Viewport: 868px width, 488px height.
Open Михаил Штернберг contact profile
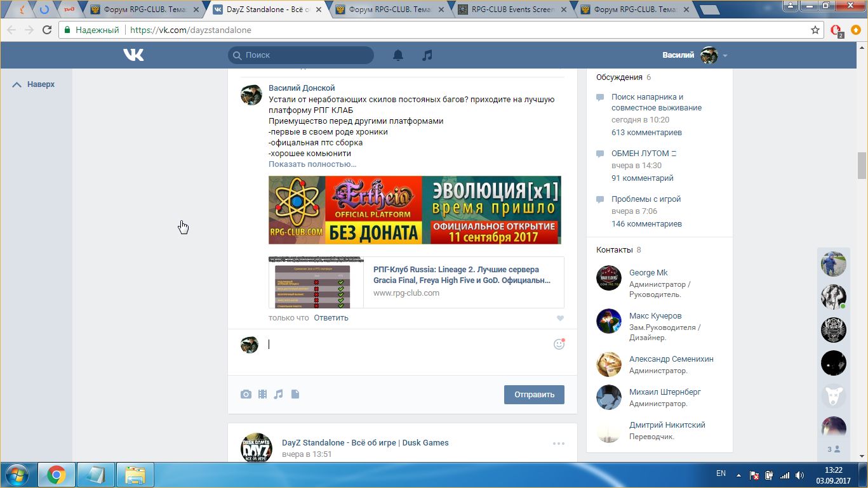[x=665, y=392]
